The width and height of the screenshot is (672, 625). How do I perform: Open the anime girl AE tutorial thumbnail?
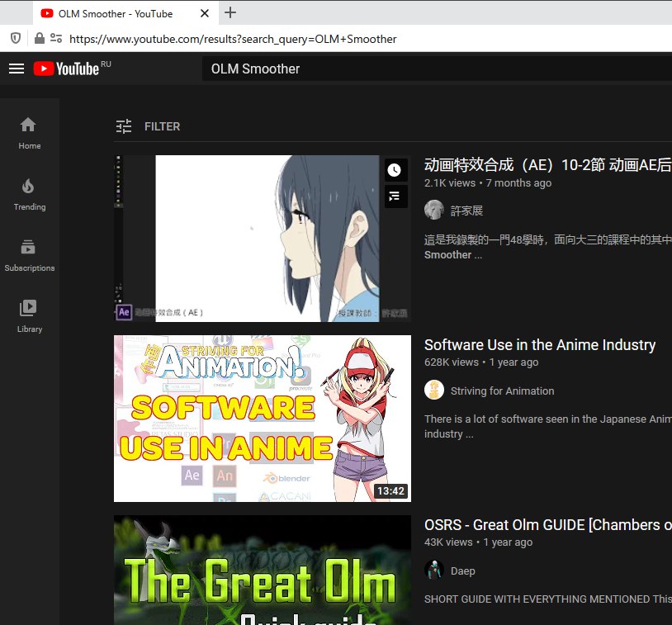click(263, 239)
